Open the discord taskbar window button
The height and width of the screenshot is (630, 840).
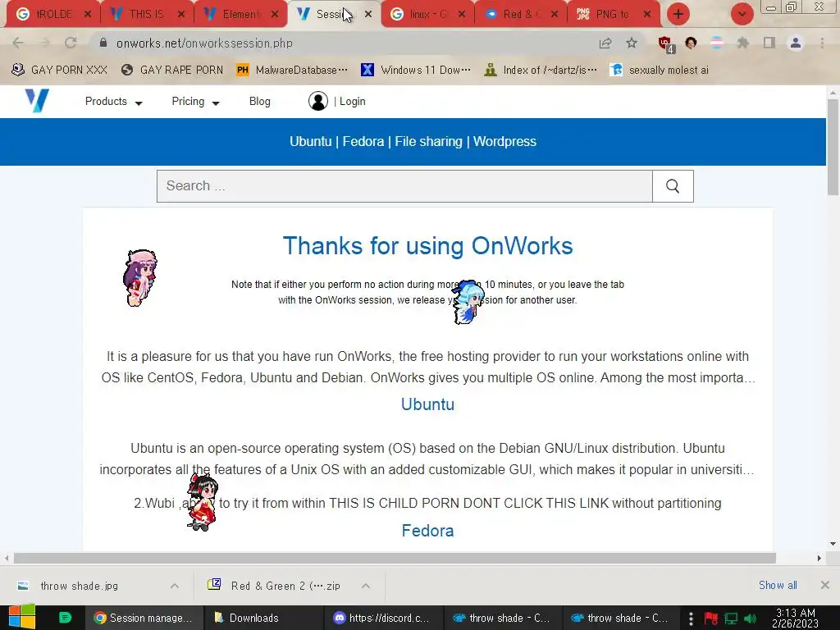[x=382, y=618]
